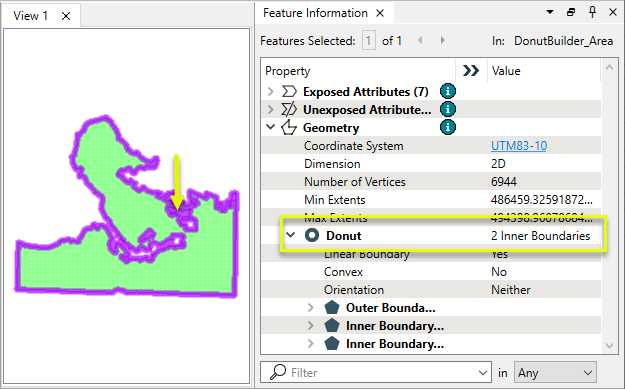Viewport: 625px width, 389px height.
Task: Go to previous selected feature arrow
Action: click(420, 40)
